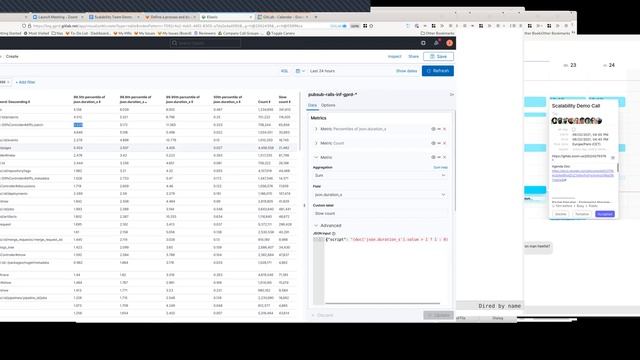The height and width of the screenshot is (360, 640).
Task: Open the My Issues bookmark
Action: coord(144,33)
